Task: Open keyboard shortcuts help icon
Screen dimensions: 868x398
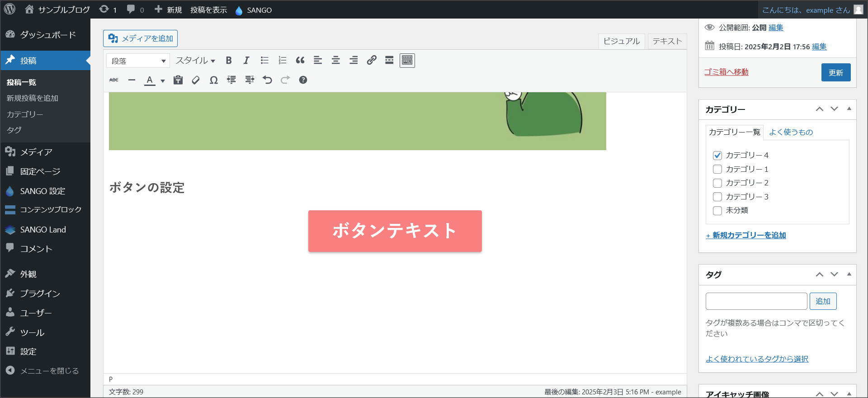Action: coord(303,80)
